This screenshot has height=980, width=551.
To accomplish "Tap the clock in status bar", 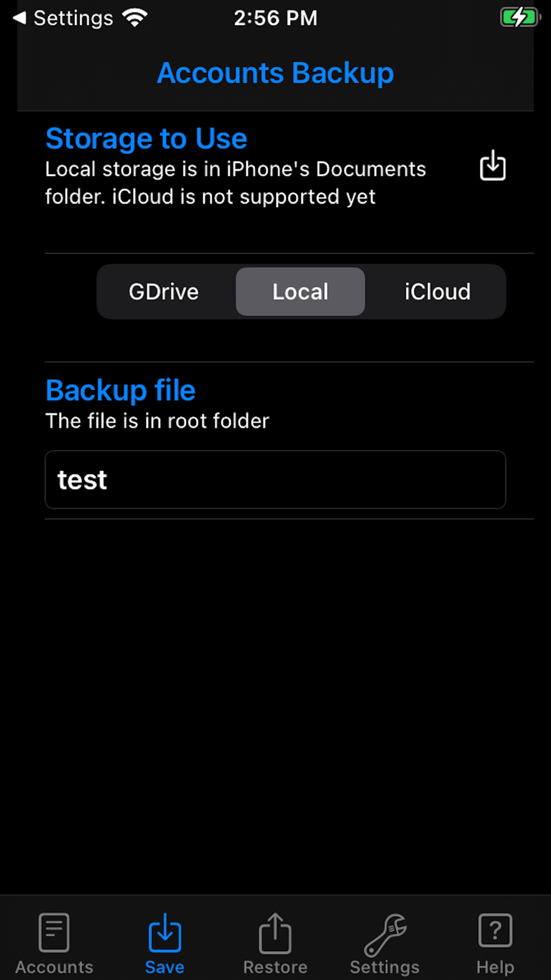I will tap(275, 18).
